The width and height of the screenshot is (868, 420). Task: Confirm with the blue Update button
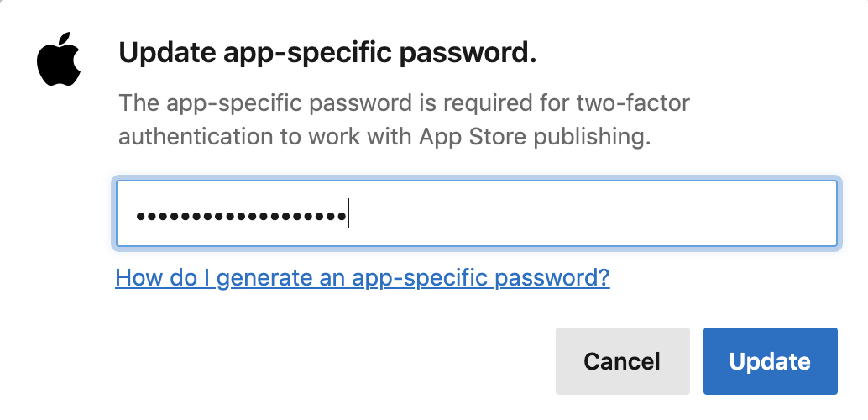click(770, 361)
